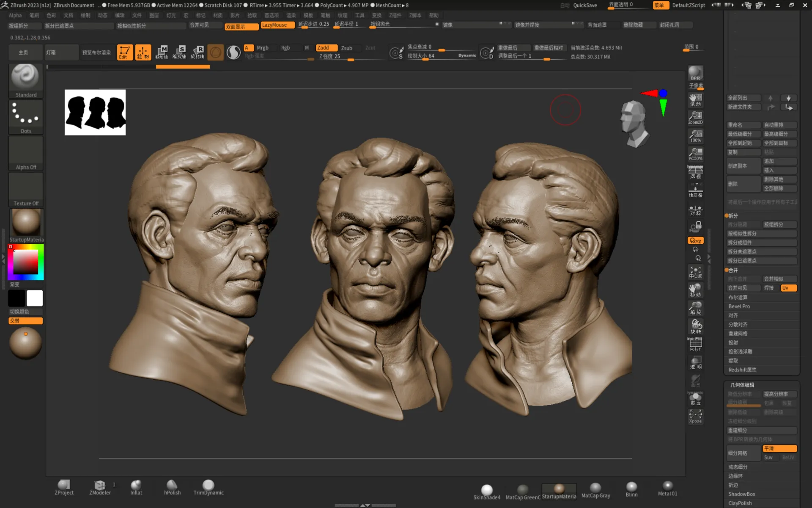This screenshot has width=812, height=508.
Task: Open the Z插件 menu
Action: 395,15
